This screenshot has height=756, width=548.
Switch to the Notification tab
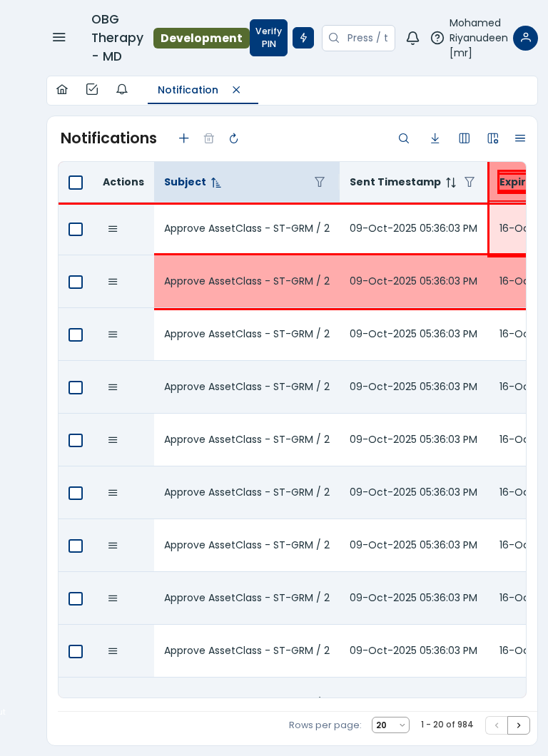click(x=188, y=90)
